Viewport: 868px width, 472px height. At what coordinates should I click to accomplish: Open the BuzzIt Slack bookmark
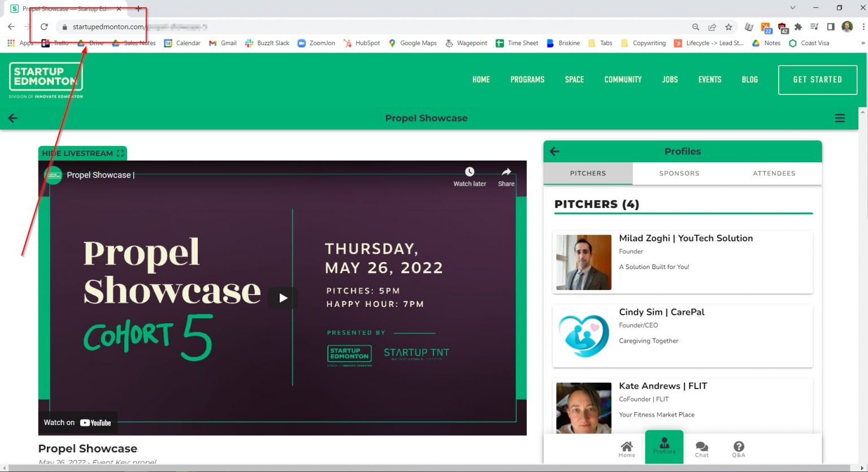click(x=267, y=43)
